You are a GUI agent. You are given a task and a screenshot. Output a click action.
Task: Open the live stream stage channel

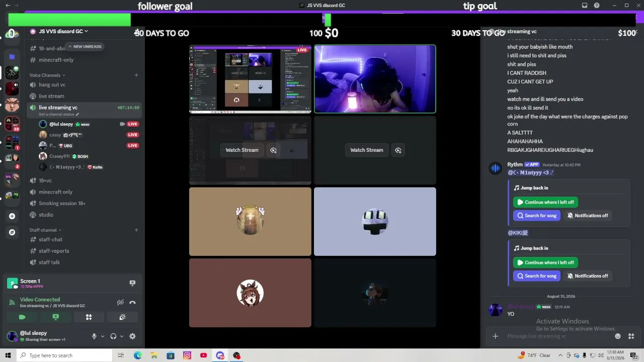[51, 96]
